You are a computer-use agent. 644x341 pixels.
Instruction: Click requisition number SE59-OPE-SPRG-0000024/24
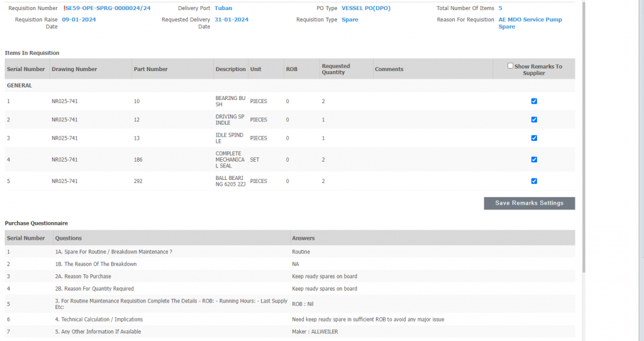coord(108,8)
